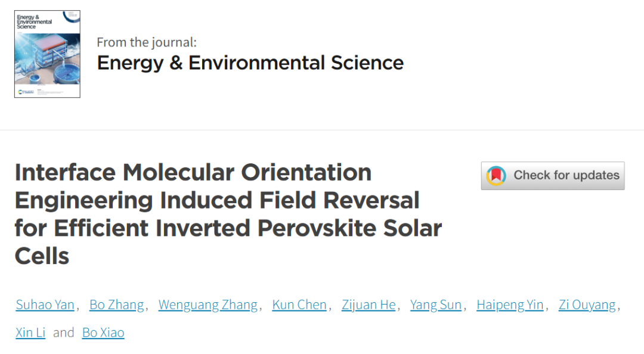Viewport: 644px width, 354px height.
Task: Show Haipeng Yin's author information
Action: [510, 305]
